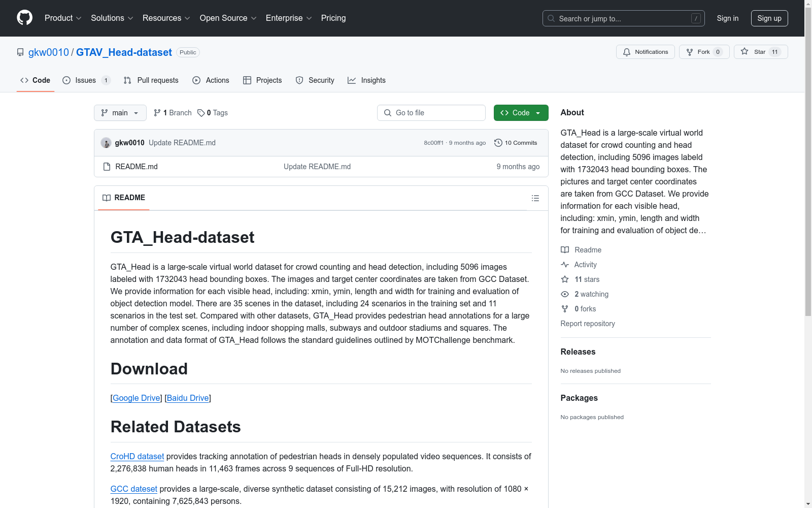Click the magnifier icon in Go to file
Screen dimensions: 812x508
[388, 113]
